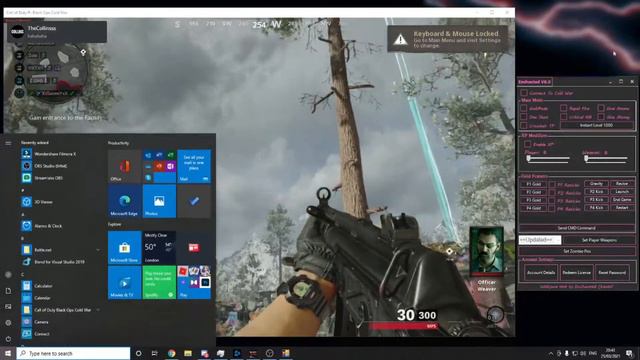Image resolution: width=640 pixels, height=360 pixels.
Task: Show hidden system tray icons chevron
Action: [551, 353]
